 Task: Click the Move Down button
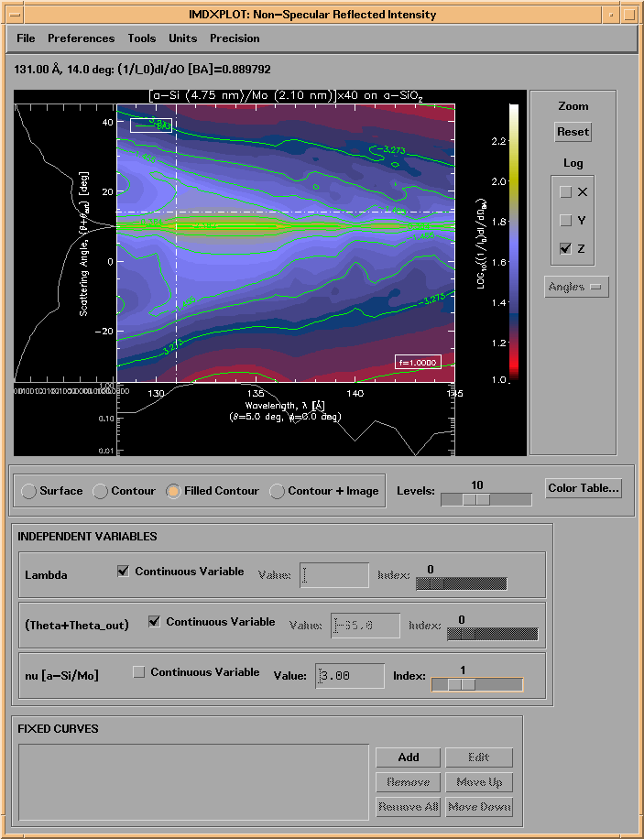479,807
